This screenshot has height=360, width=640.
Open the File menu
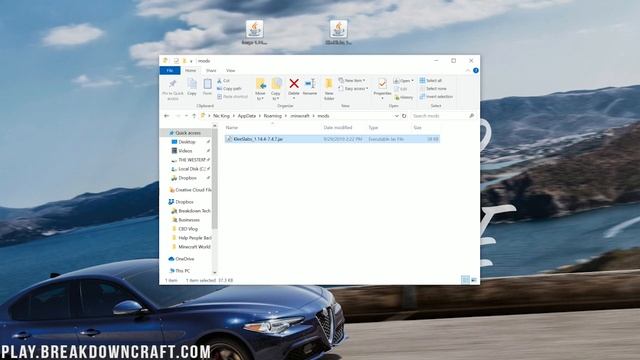click(170, 71)
